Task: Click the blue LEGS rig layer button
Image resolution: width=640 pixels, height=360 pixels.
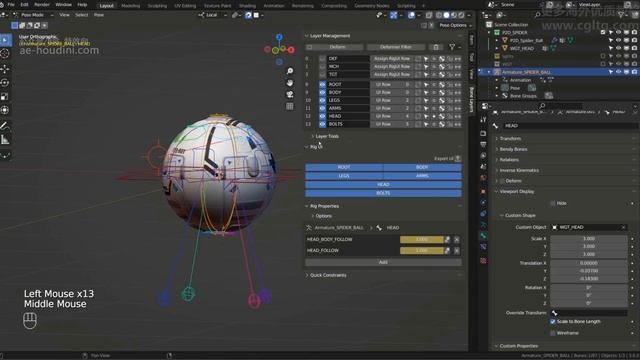Action: click(344, 176)
